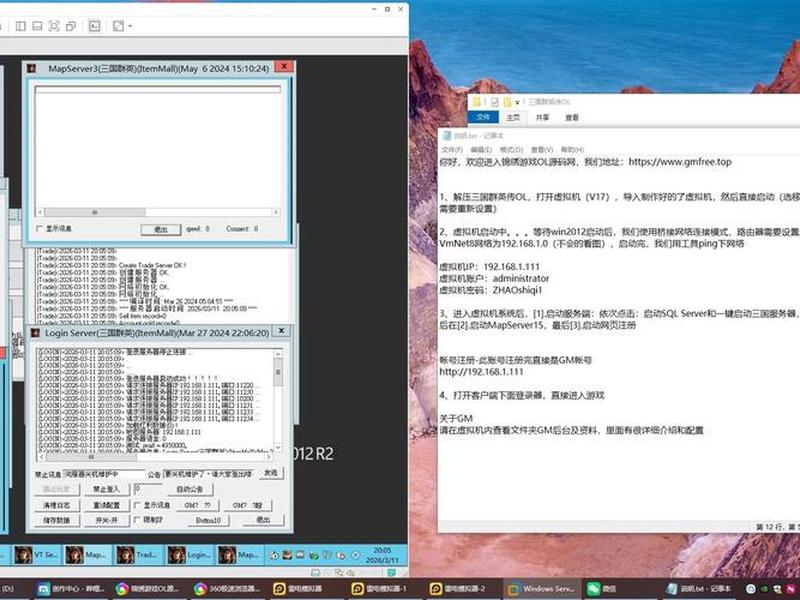
Task: Click the Button10 button in Login Server
Action: point(208,520)
